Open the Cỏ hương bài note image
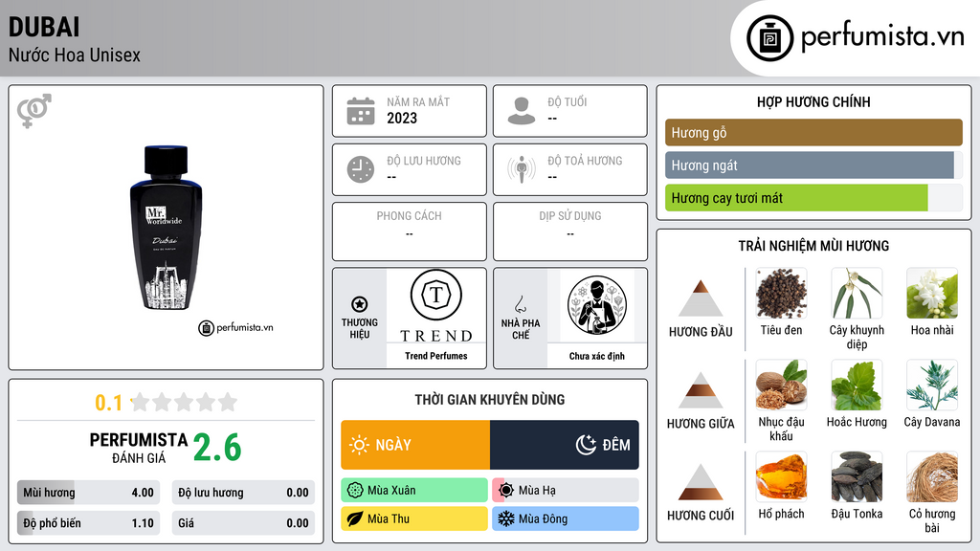Viewport: 980px width, 551px height. point(932,477)
